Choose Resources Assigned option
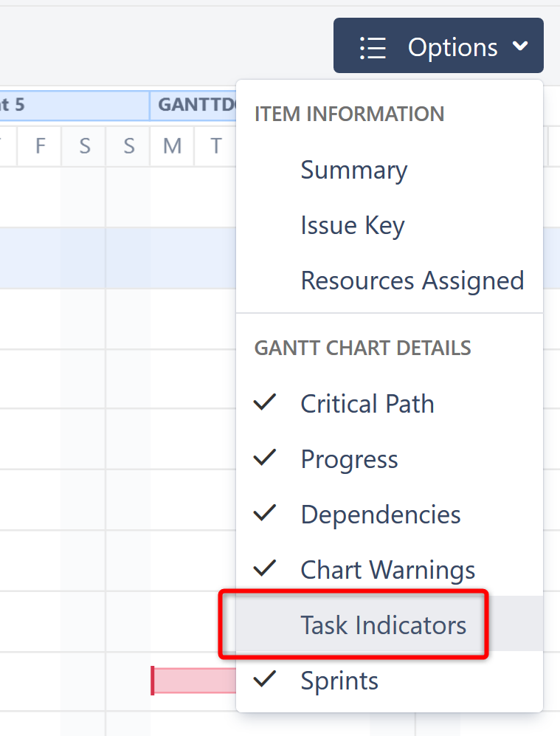 (412, 281)
